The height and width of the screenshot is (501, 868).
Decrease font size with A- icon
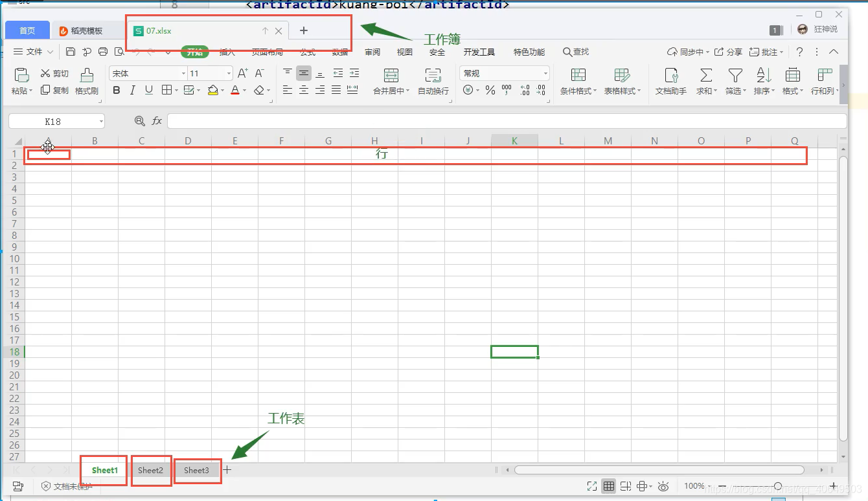coord(259,73)
